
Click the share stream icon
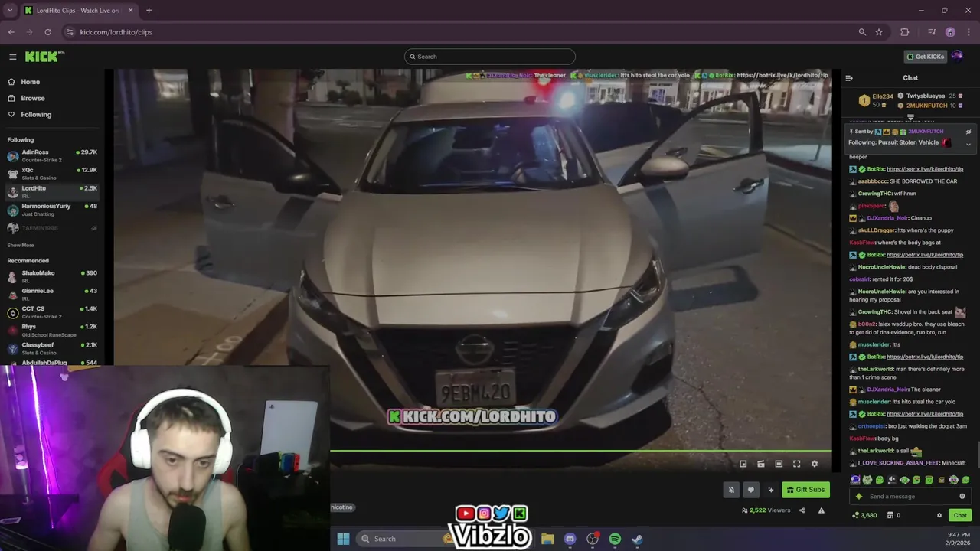pyautogui.click(x=802, y=510)
